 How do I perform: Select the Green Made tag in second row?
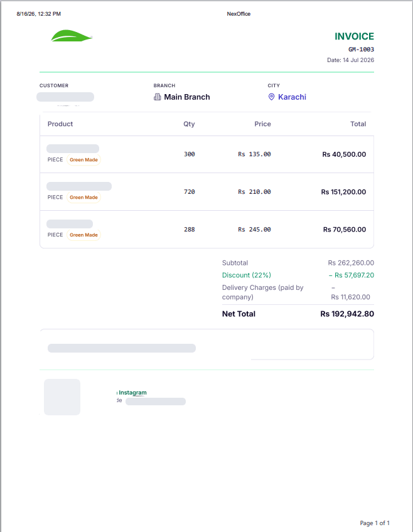(x=83, y=198)
